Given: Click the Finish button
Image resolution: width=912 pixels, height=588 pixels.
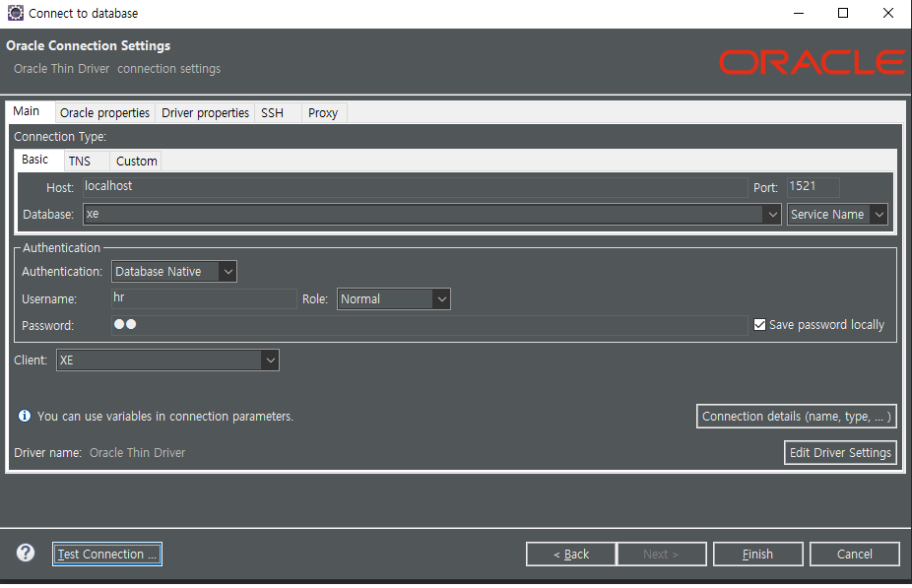Looking at the screenshot, I should tap(758, 555).
